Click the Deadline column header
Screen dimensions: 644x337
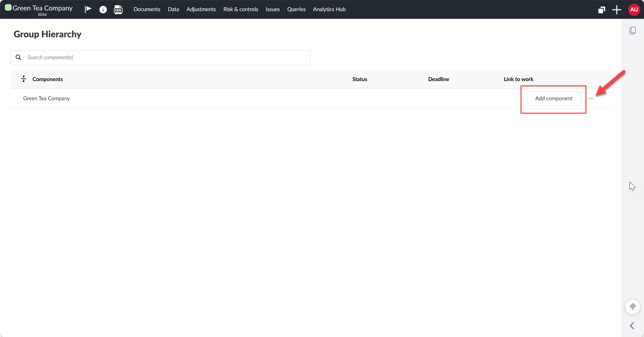[x=438, y=79]
